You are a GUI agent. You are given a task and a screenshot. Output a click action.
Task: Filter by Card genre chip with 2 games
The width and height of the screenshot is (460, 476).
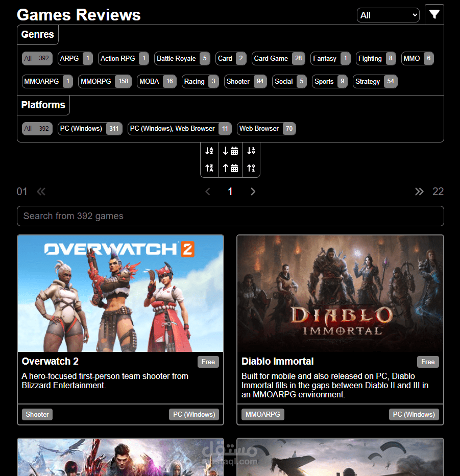[231, 58]
